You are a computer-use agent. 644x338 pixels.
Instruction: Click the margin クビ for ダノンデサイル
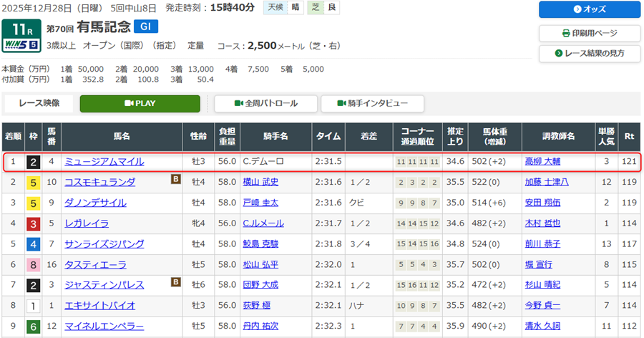pyautogui.click(x=356, y=203)
